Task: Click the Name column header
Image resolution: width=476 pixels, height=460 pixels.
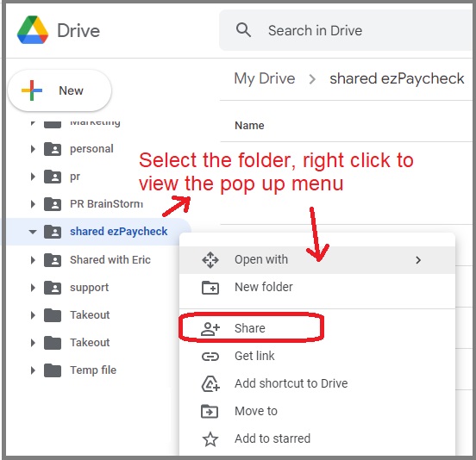Action: 249,126
